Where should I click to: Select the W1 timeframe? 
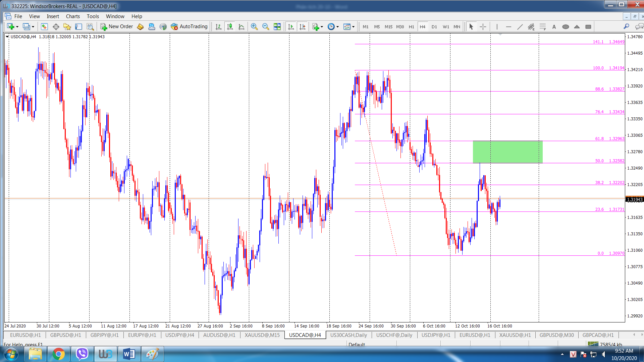pyautogui.click(x=446, y=26)
